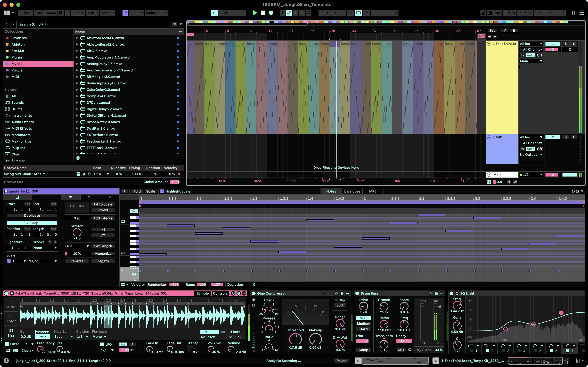The image size is (588, 367).
Task: Toggle the Follow playback icon
Action: coord(214,13)
